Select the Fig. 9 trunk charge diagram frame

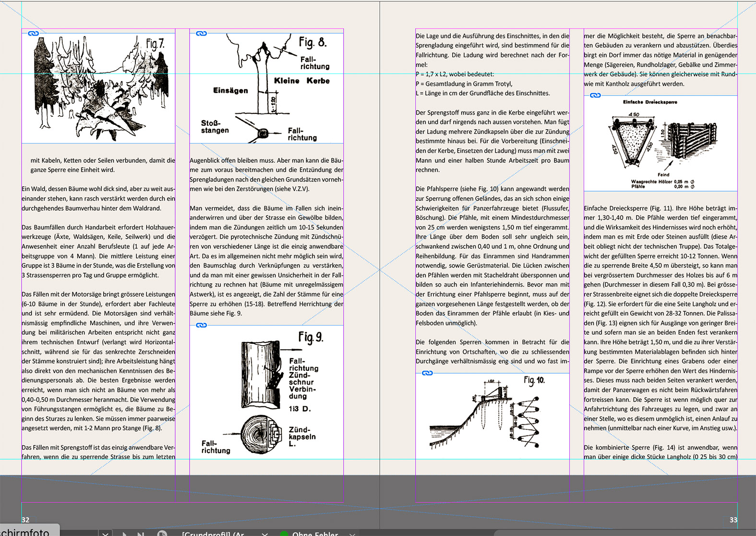coord(266,392)
